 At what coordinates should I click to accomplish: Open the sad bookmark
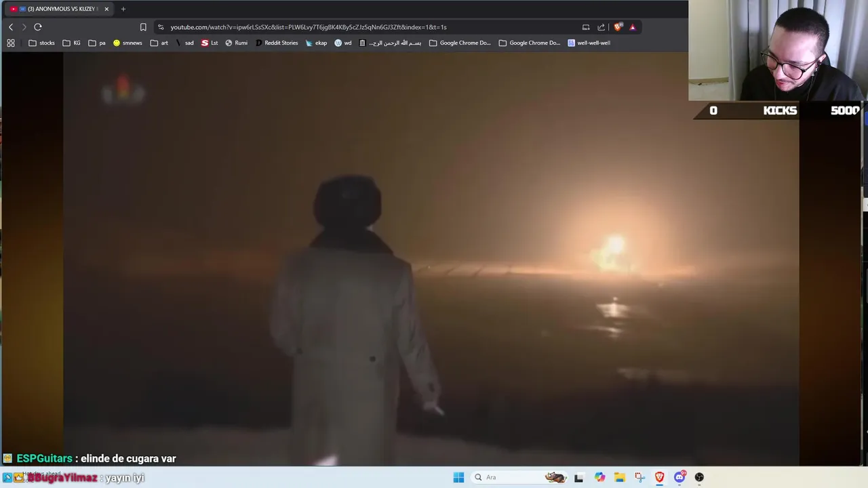[184, 43]
